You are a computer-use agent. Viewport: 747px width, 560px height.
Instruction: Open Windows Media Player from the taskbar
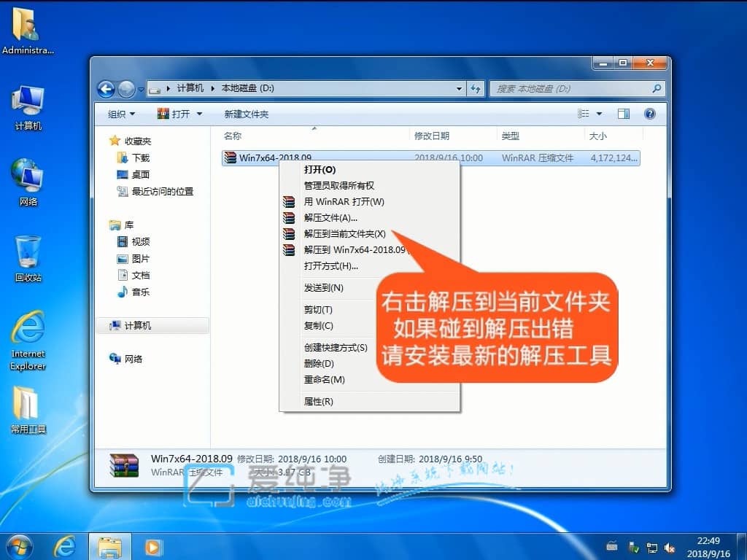coord(152,546)
